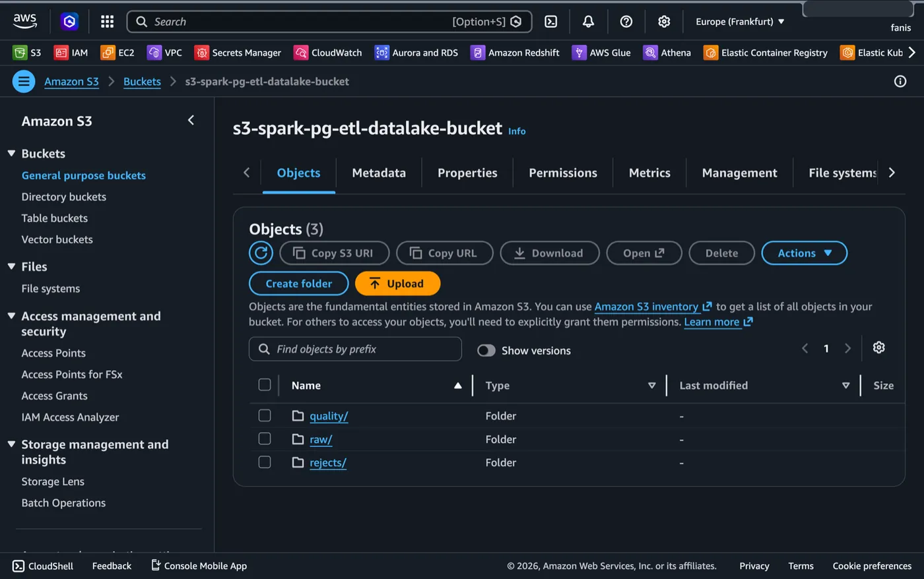The width and height of the screenshot is (924, 579).
Task: Open the Elastic Kubernetes shortcut
Action: [871, 52]
